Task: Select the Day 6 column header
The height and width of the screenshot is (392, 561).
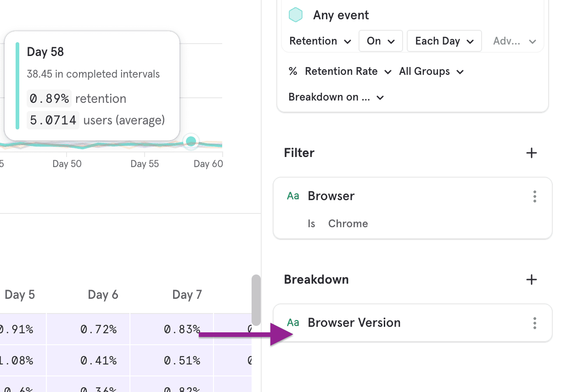Action: point(103,295)
